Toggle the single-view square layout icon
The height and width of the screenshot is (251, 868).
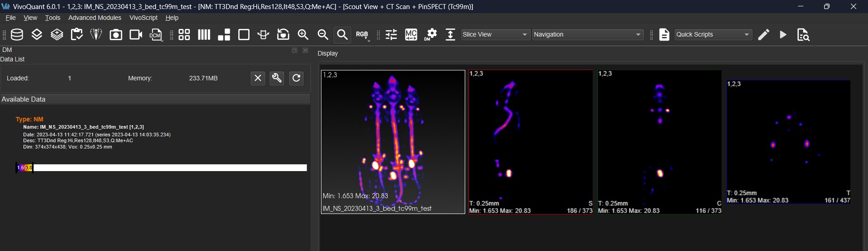[244, 35]
